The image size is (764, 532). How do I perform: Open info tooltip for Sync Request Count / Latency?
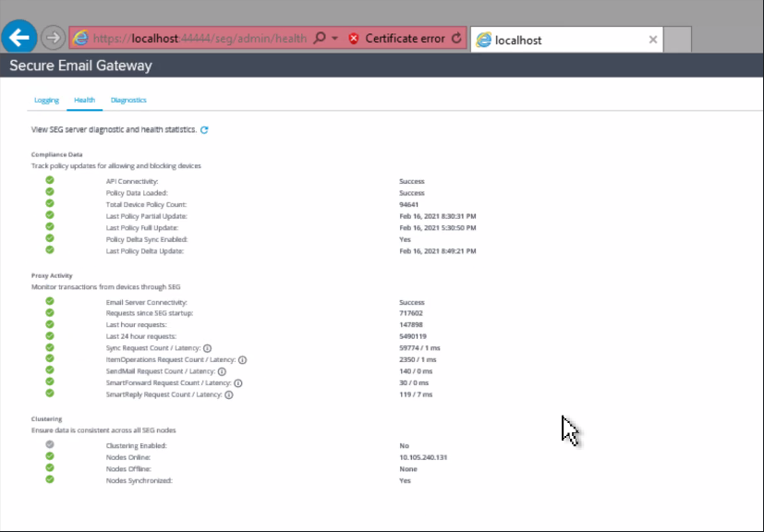click(x=207, y=347)
